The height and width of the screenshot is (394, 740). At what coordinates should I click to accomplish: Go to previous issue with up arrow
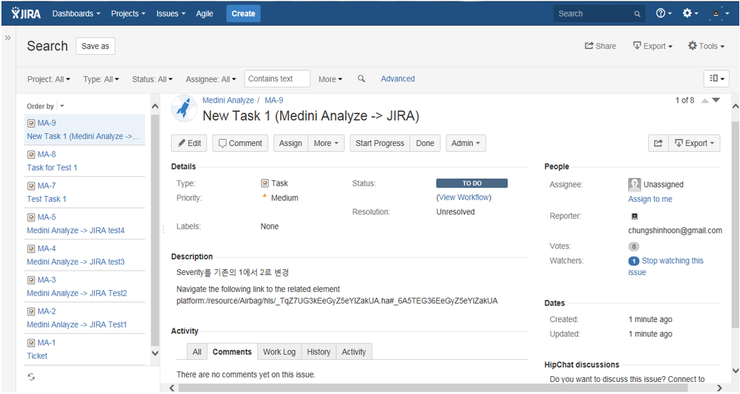705,101
